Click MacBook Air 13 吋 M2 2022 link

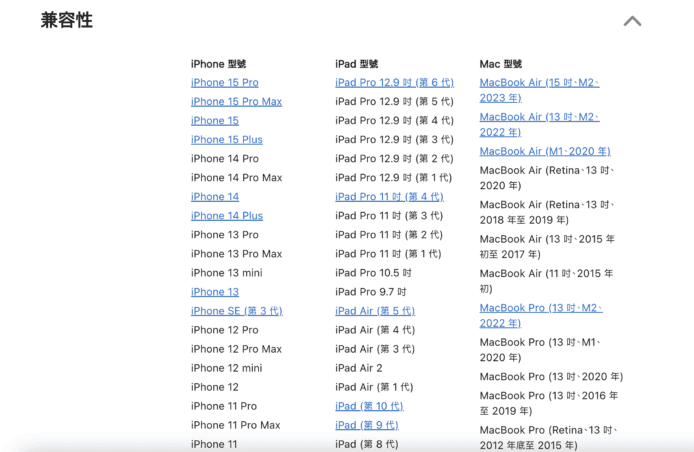(x=539, y=124)
